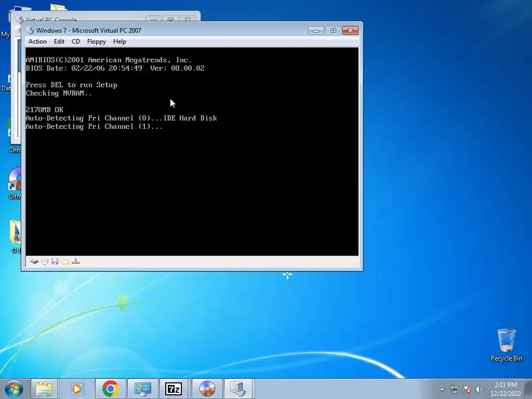Open the Action menu
Screen dimensions: 532x399
(x=37, y=42)
